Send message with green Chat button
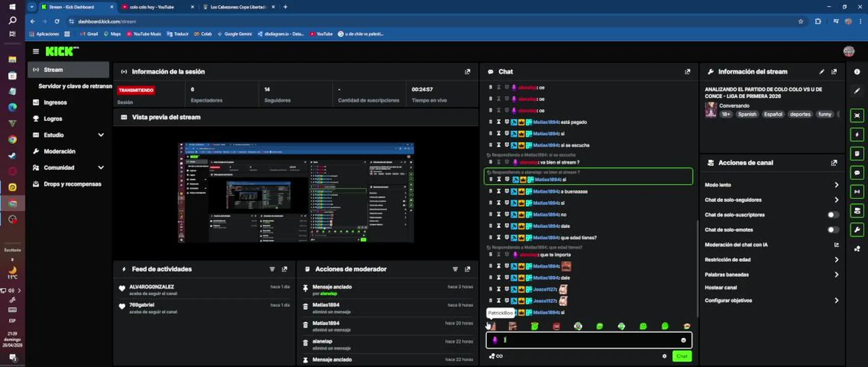The height and width of the screenshot is (367, 868). (x=682, y=356)
